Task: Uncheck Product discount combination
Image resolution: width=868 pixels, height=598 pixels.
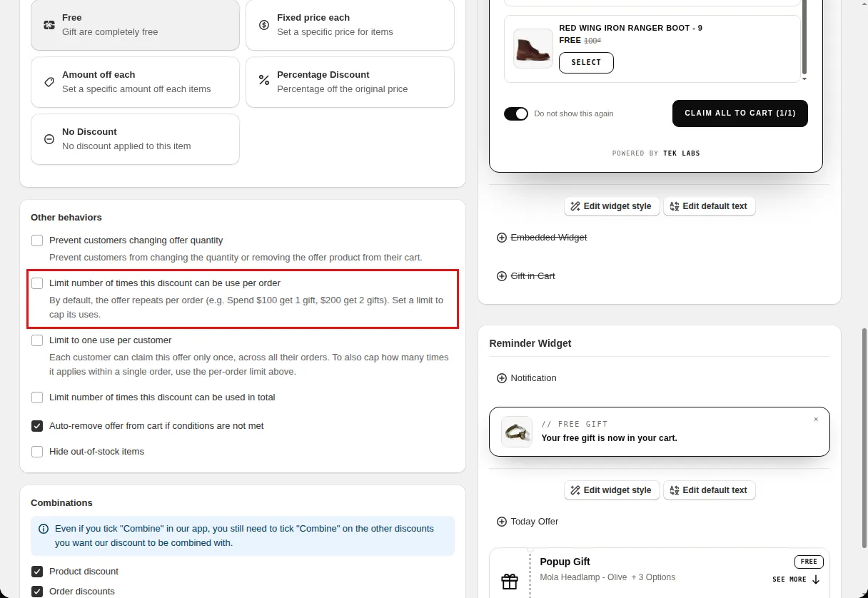Action: pyautogui.click(x=37, y=572)
